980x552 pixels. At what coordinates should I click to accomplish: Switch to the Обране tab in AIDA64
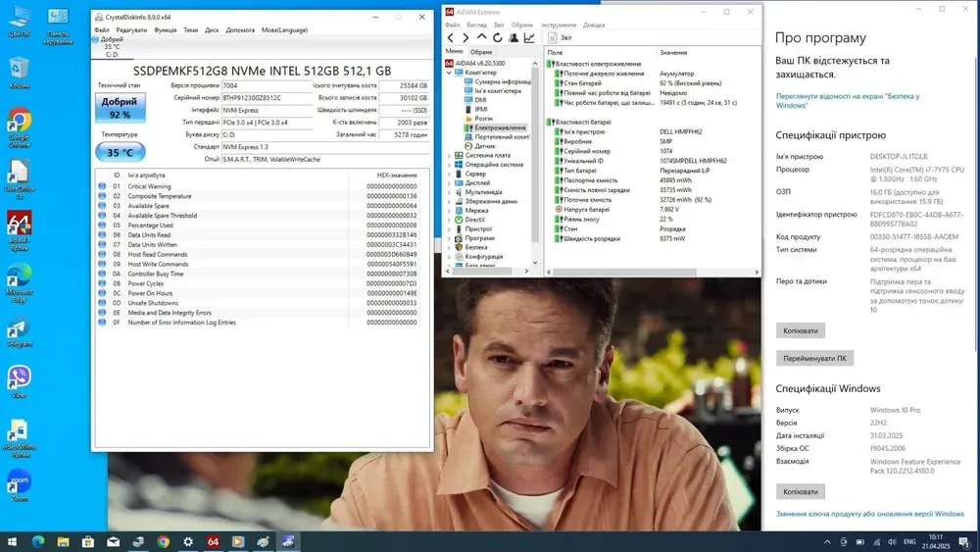(481, 52)
